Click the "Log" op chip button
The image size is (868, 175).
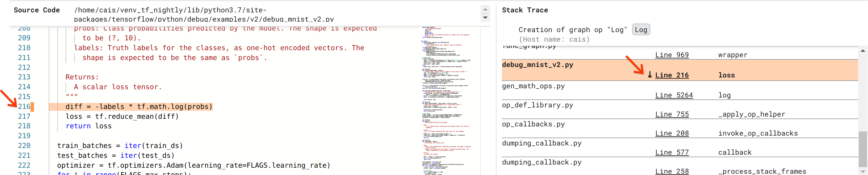coord(640,30)
